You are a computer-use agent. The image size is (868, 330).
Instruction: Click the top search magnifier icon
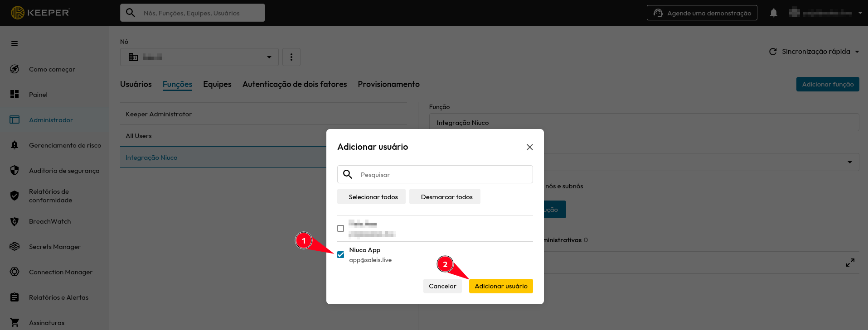pos(131,13)
